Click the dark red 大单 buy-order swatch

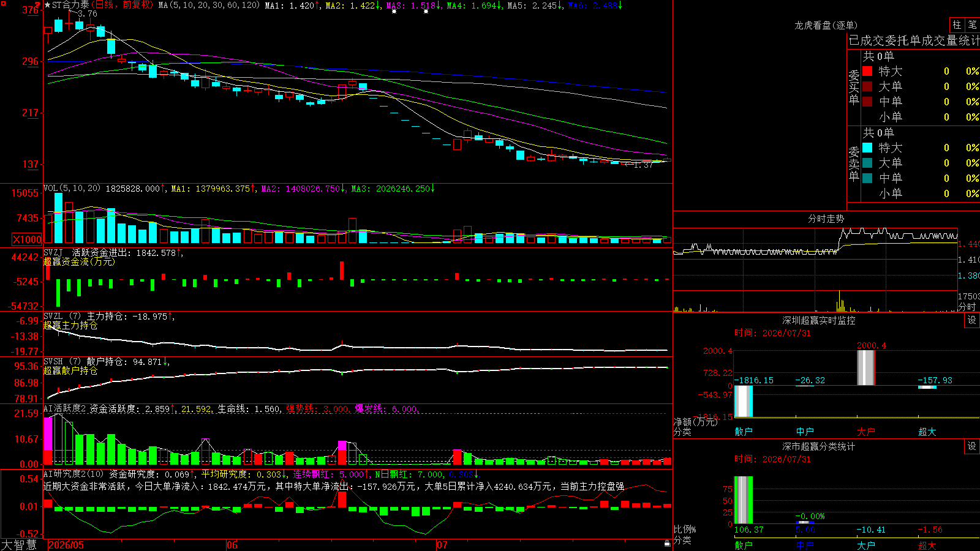point(867,86)
